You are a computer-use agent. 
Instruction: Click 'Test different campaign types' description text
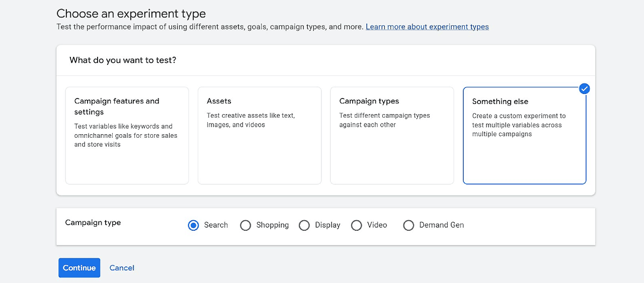click(x=384, y=120)
